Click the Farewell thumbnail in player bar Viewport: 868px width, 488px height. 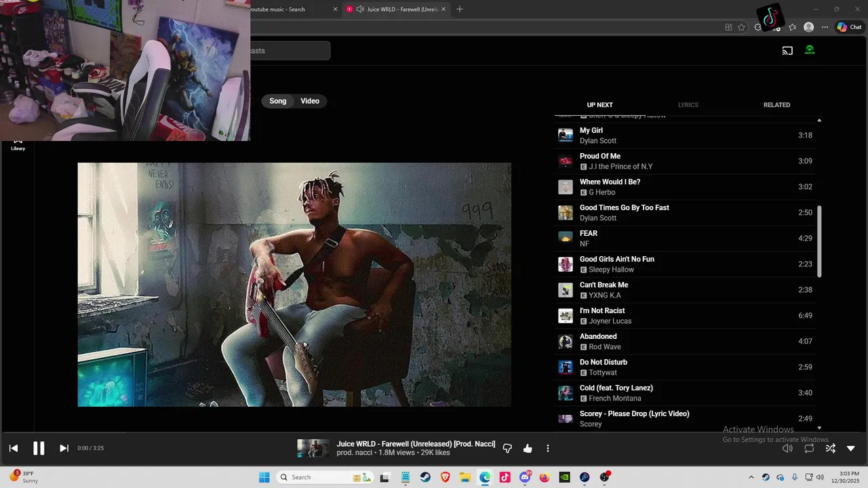[x=313, y=448]
